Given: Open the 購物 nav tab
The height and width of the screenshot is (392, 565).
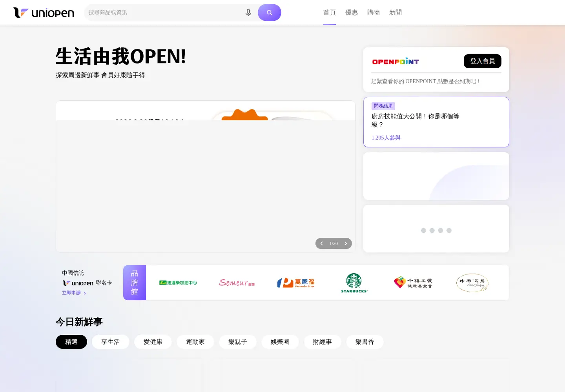Looking at the screenshot, I should (374, 13).
